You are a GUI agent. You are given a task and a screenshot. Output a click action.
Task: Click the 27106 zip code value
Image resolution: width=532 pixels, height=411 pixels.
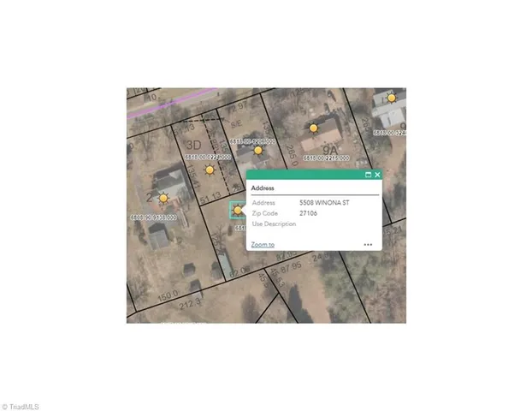(308, 213)
